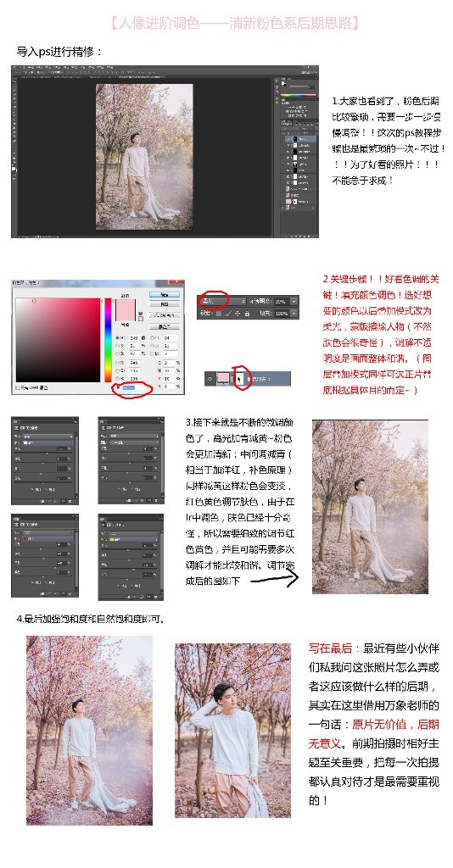Click the lock position move icon

tap(238, 314)
